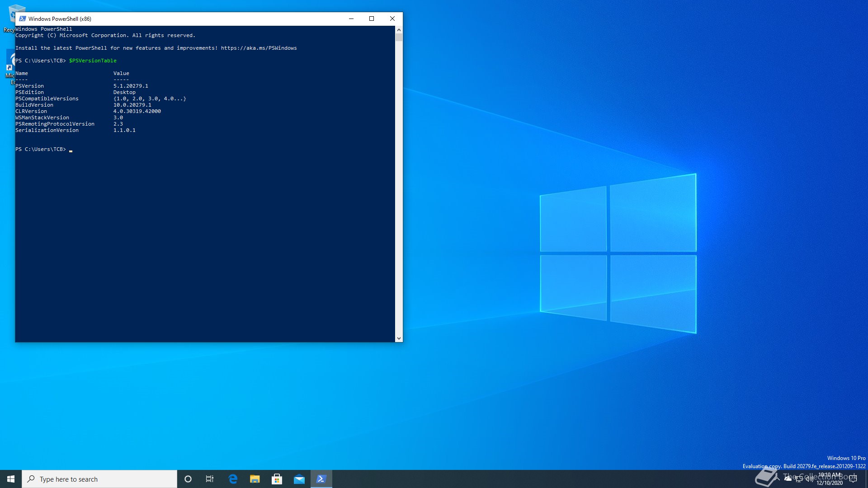The image size is (868, 488).
Task: Open Microsoft Store from the taskbar
Action: click(277, 479)
